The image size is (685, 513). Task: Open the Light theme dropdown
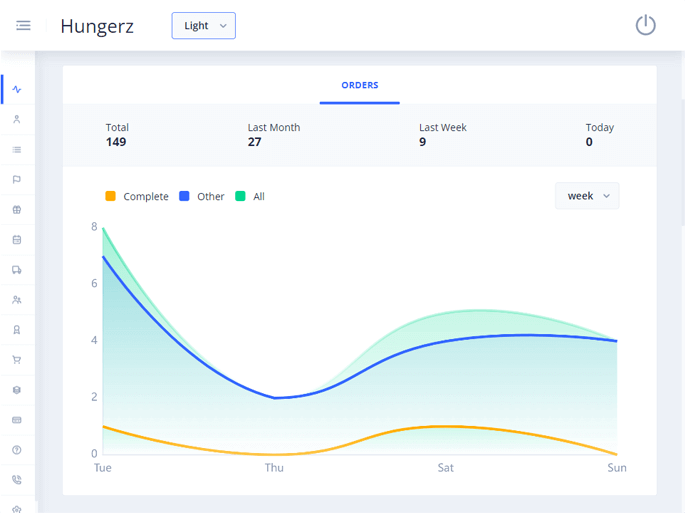click(x=203, y=26)
